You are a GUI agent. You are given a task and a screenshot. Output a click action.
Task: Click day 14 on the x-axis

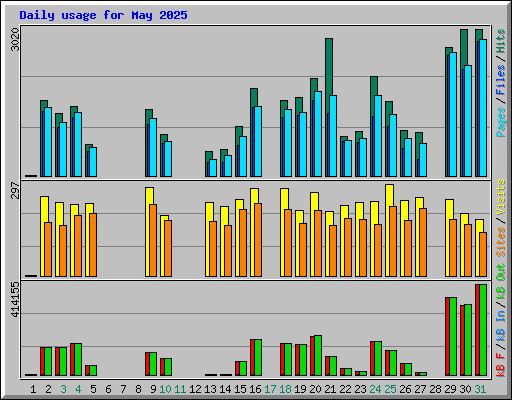click(225, 389)
